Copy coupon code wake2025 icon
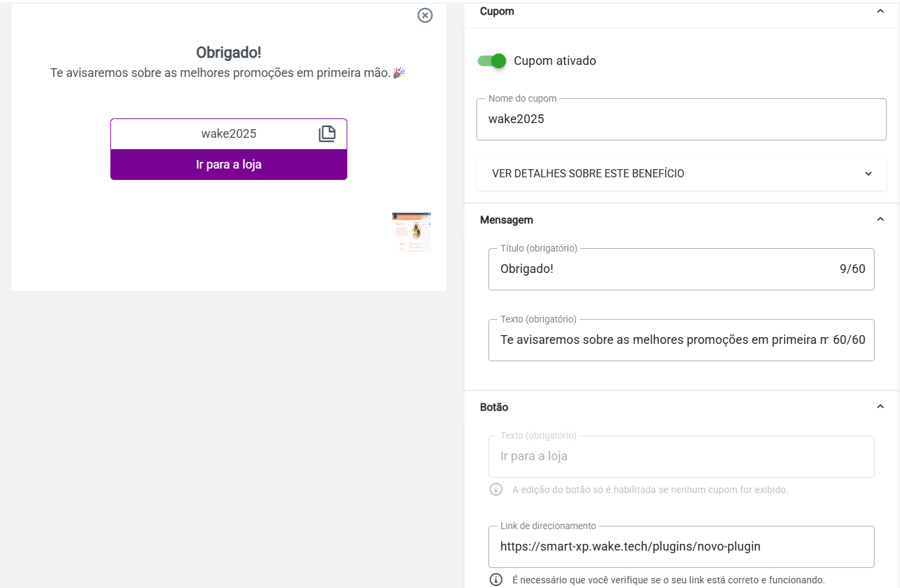The height and width of the screenshot is (588, 900). coord(327,134)
